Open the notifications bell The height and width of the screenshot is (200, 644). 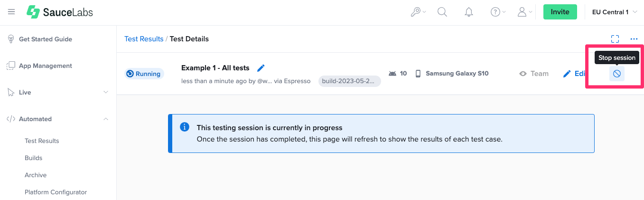[x=469, y=12]
